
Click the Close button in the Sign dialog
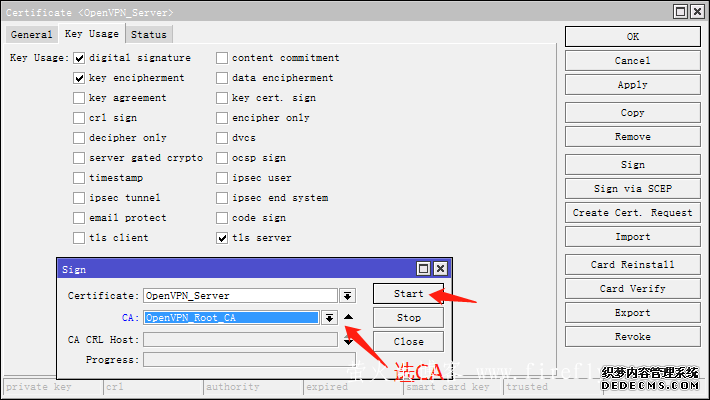point(408,342)
